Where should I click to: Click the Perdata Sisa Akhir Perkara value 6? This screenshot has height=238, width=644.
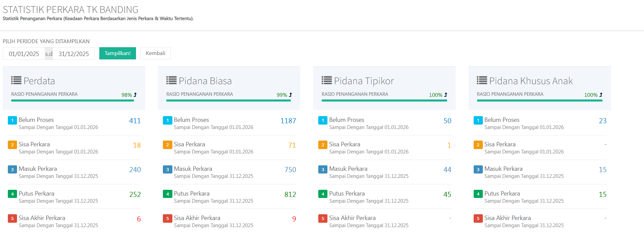139,219
